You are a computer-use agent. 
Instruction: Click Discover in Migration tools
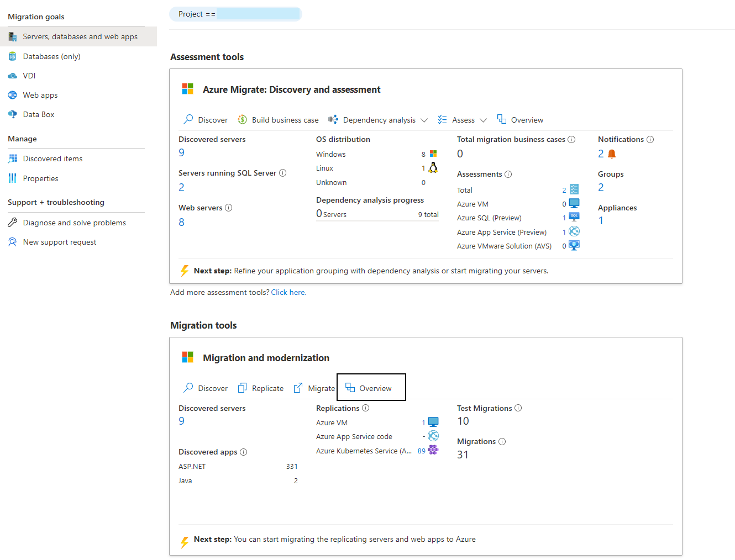(x=205, y=388)
